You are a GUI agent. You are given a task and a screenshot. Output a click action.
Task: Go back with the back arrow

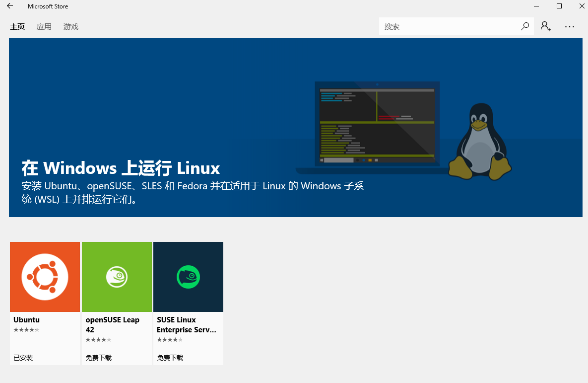click(x=10, y=6)
